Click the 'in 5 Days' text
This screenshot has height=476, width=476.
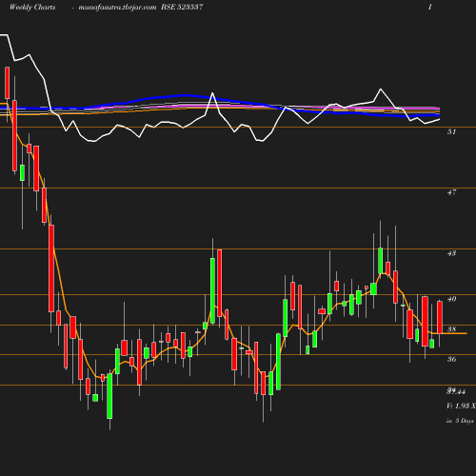pos(460,421)
